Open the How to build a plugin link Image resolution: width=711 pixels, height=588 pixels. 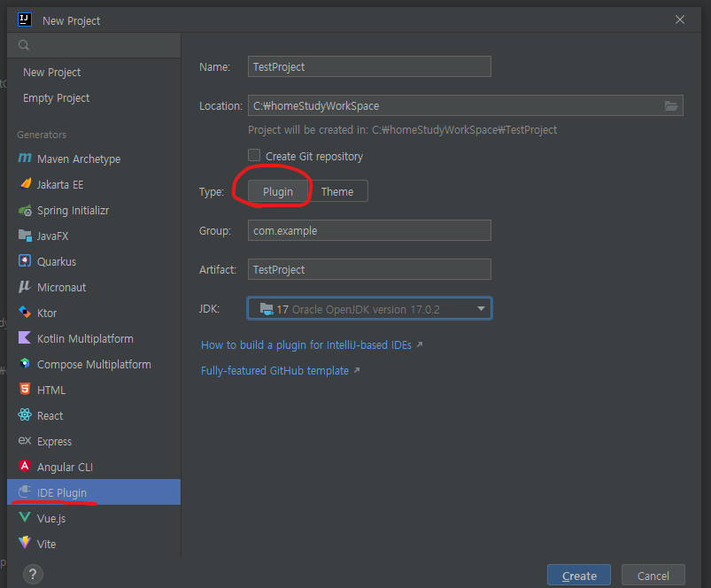[x=306, y=345]
